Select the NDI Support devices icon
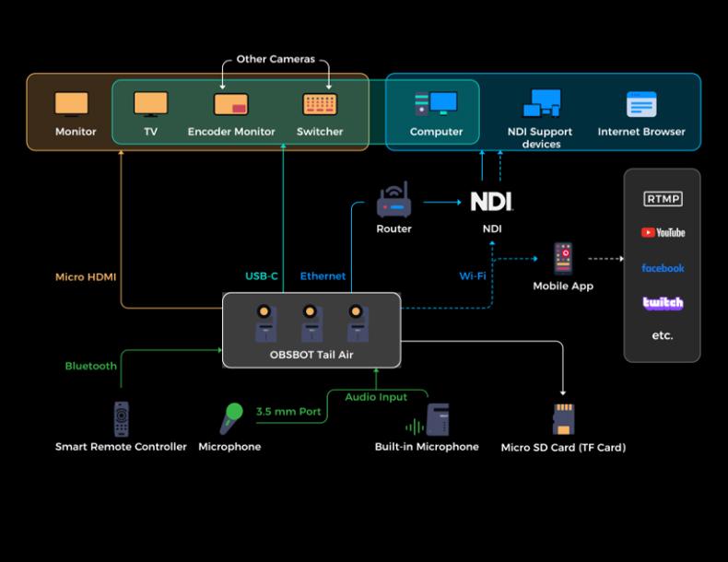 click(x=541, y=103)
